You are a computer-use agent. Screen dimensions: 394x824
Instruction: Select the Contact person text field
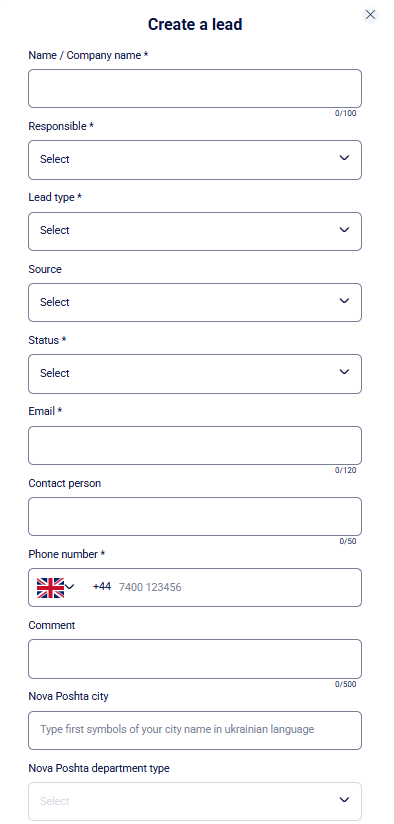pyautogui.click(x=195, y=517)
